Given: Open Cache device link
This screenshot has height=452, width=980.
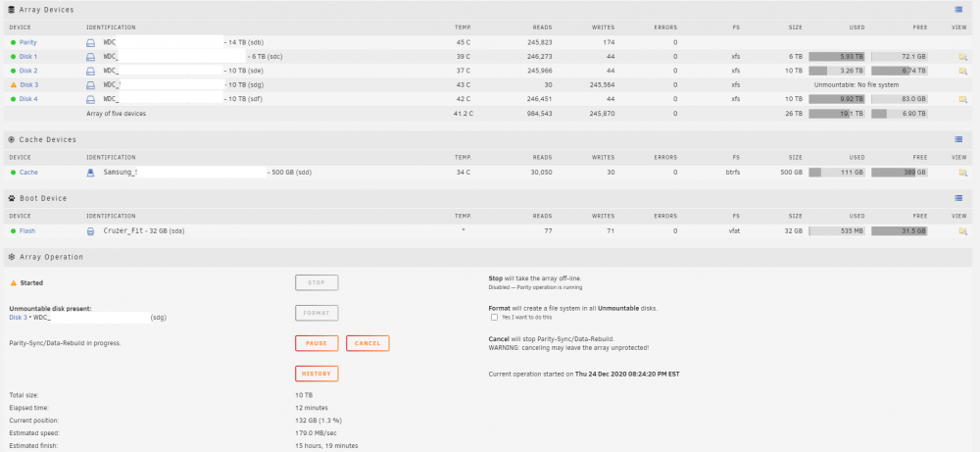Looking at the screenshot, I should click(28, 172).
